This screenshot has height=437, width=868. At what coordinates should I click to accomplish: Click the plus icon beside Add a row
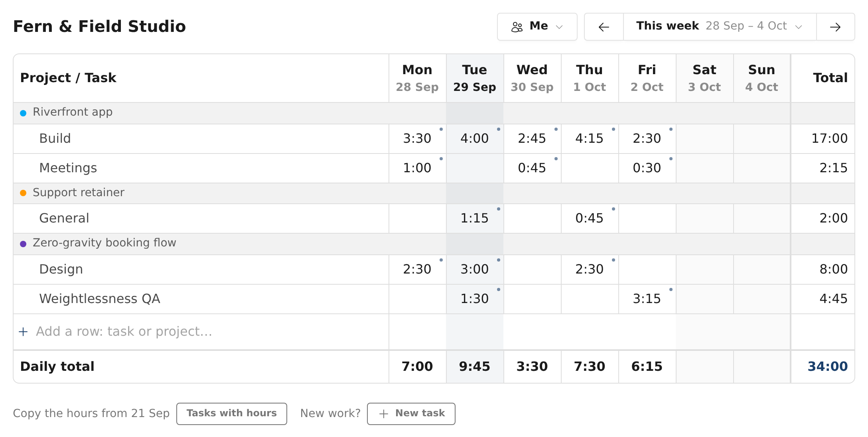(x=24, y=332)
